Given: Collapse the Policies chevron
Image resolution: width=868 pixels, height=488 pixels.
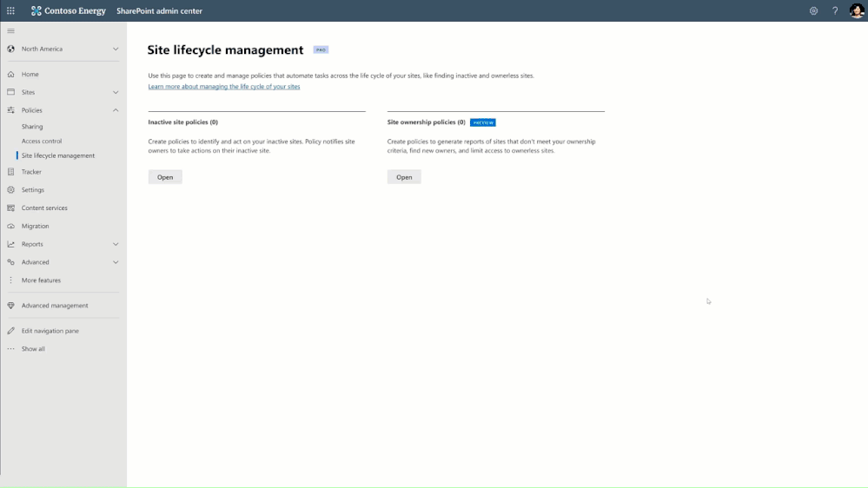Looking at the screenshot, I should (116, 110).
